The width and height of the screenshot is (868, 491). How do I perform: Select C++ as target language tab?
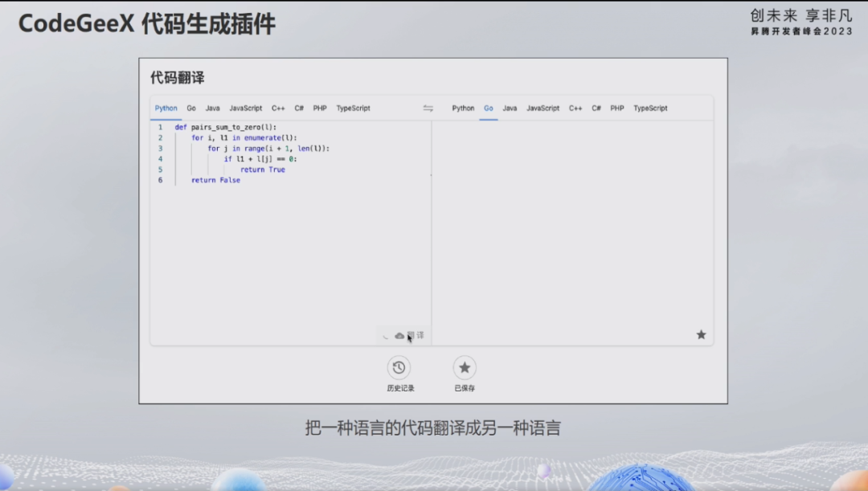coord(575,108)
